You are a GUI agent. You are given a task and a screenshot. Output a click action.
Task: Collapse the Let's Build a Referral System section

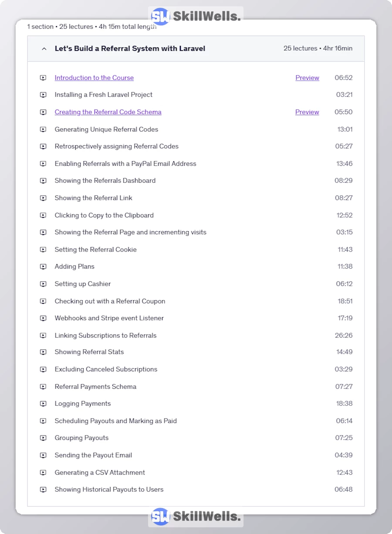44,49
